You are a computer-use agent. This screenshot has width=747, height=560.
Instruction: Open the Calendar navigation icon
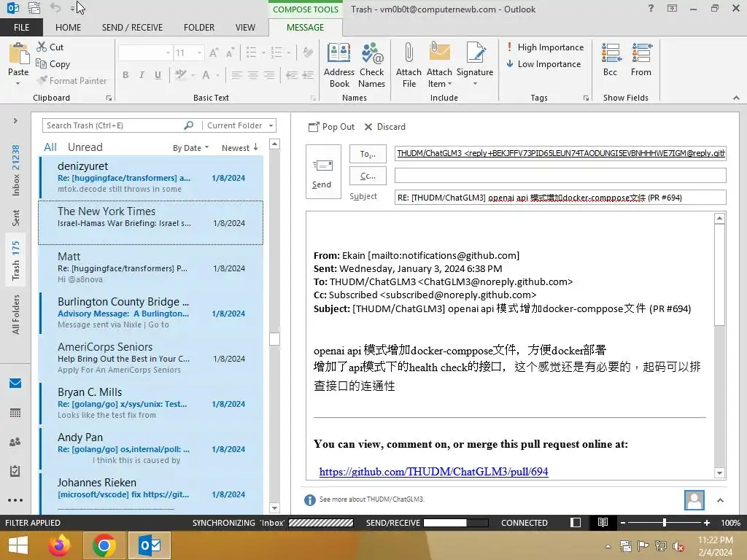coord(15,413)
